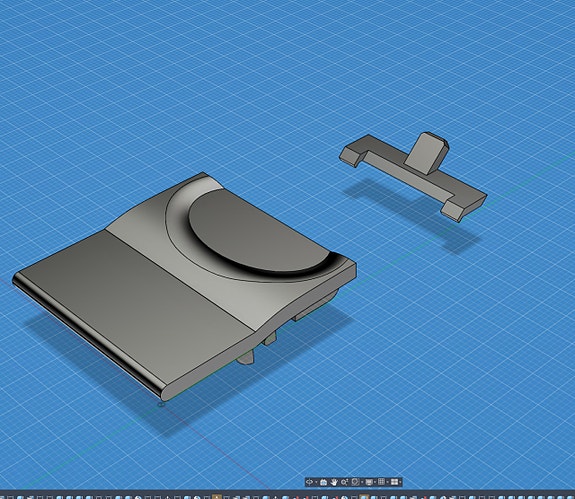Viewport: 575px width, 499px height.
Task: Open Grid and Snaps settings
Action: tap(381, 482)
